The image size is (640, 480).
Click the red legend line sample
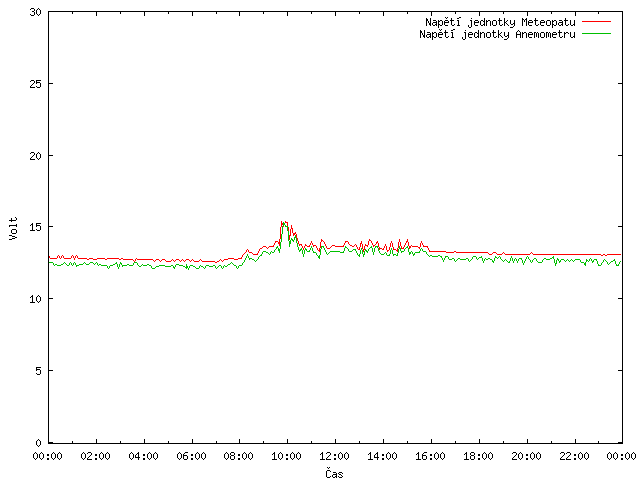tap(596, 21)
